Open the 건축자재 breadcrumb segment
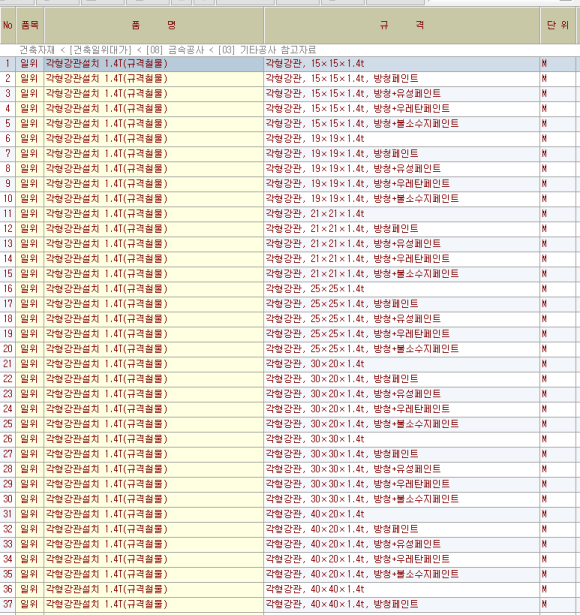 click(x=37, y=50)
